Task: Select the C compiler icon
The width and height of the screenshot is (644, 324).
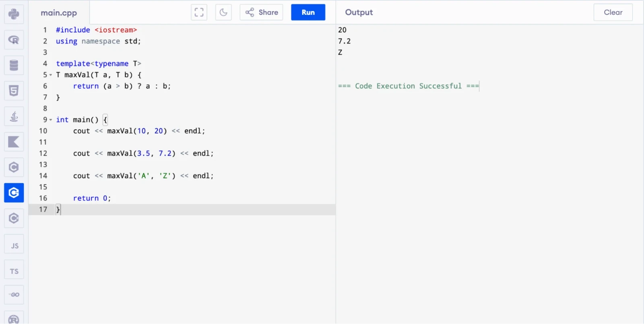Action: (14, 167)
